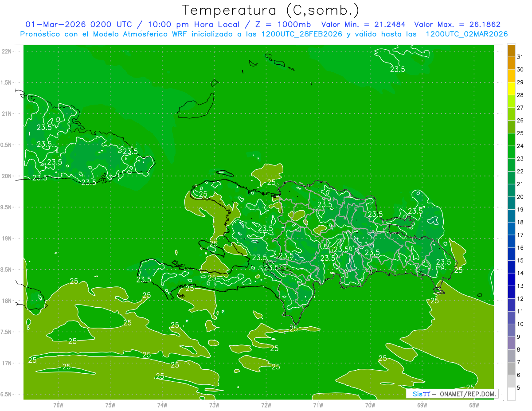Select the green swatch between 24 and 25

tap(511, 139)
